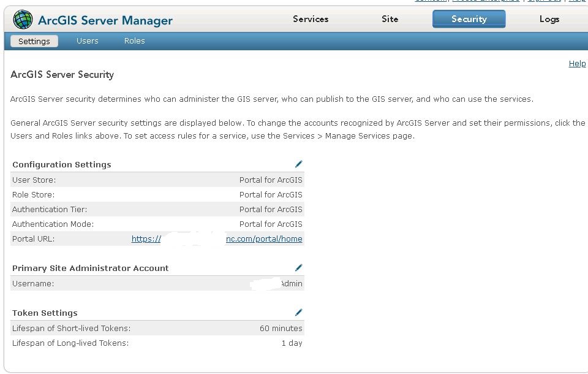Switch to the Site tab
This screenshot has height=374, width=588.
(x=390, y=19)
